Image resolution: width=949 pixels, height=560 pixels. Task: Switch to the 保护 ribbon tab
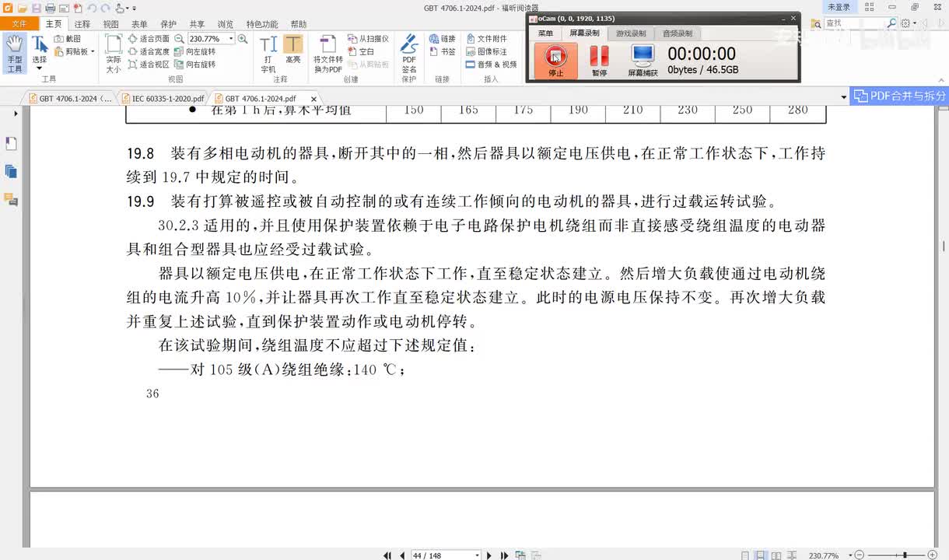pos(168,24)
